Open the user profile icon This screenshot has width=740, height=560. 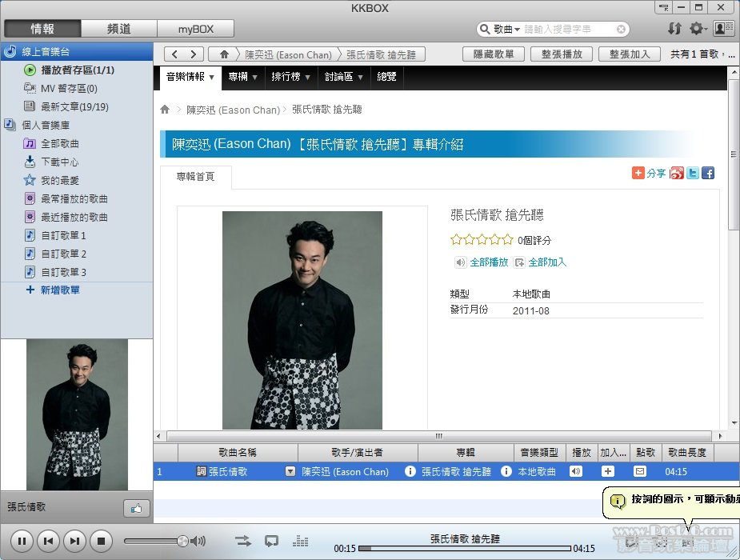point(723,29)
